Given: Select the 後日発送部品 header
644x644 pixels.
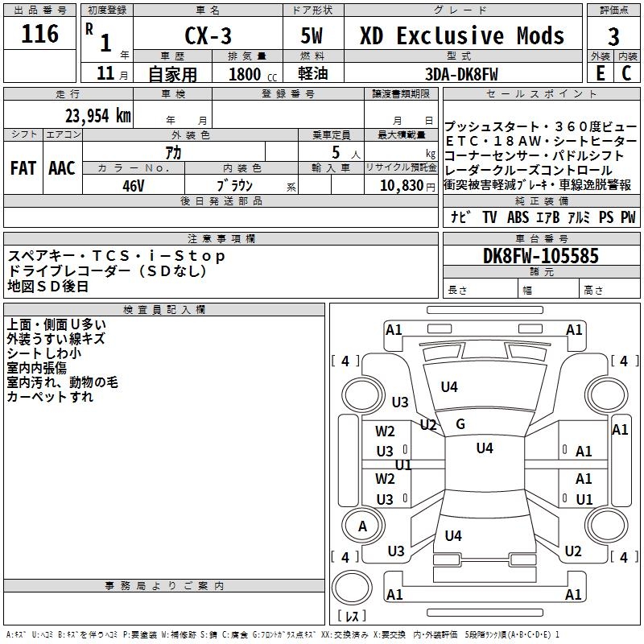Looking at the screenshot, I should pos(221,200).
